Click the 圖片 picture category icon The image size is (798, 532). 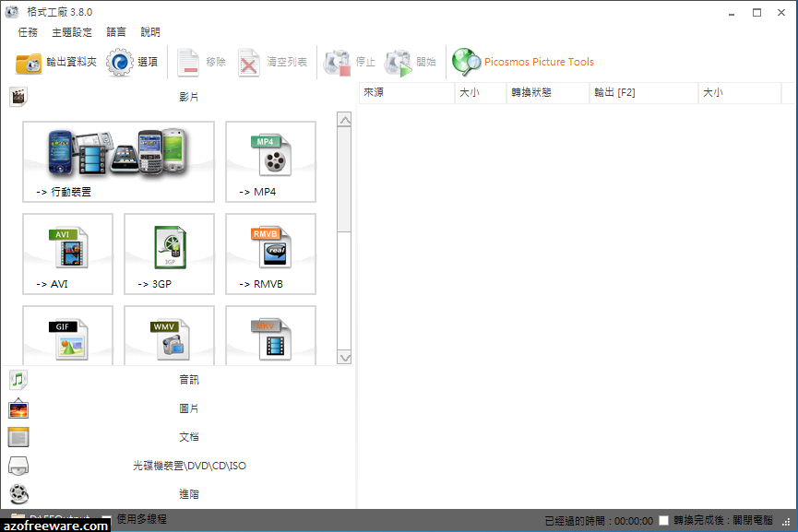(x=18, y=408)
